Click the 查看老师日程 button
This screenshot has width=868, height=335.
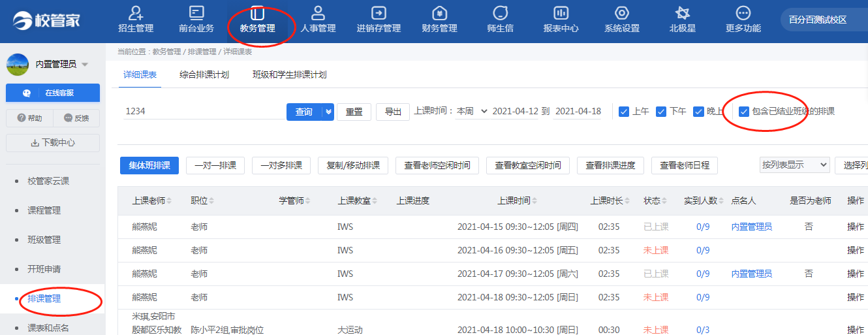[x=685, y=166]
